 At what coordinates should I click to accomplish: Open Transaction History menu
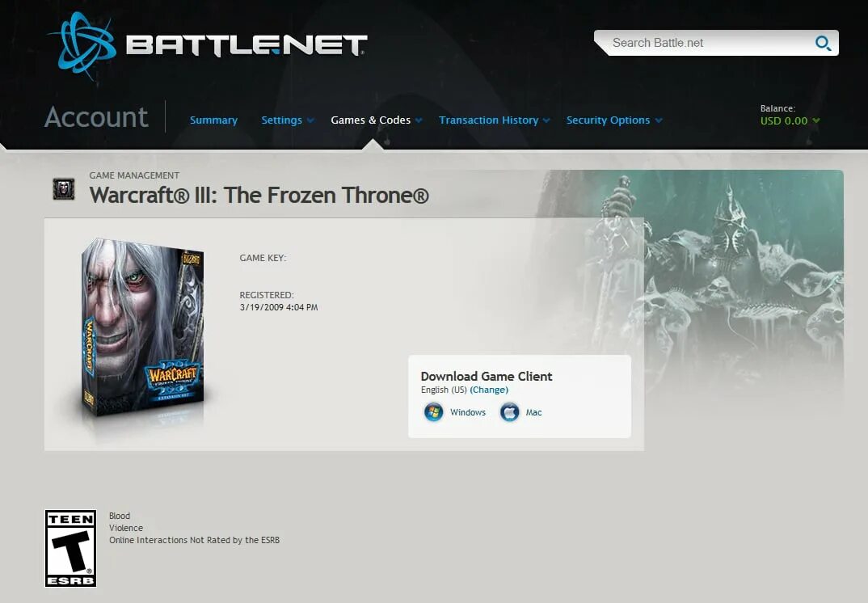(x=488, y=120)
